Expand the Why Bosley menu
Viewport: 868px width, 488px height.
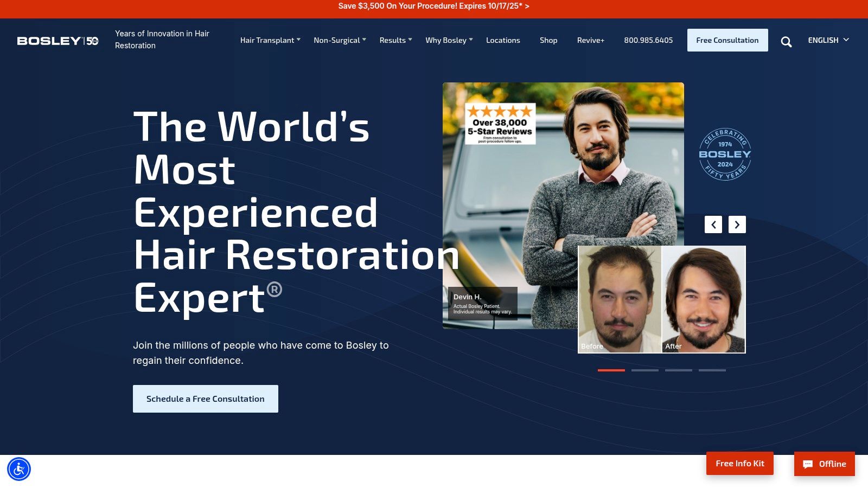[x=449, y=40]
